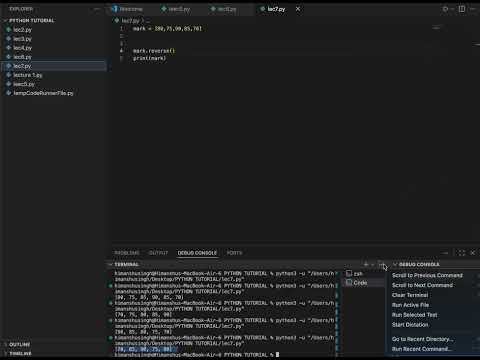The height and width of the screenshot is (360, 480).
Task: Click the panel hide dash icon
Action: click(x=445, y=253)
